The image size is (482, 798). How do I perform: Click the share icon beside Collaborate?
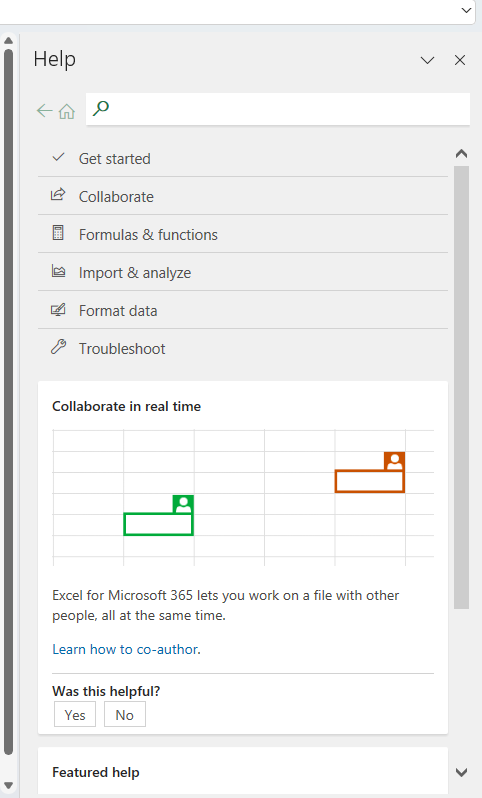[x=58, y=194]
